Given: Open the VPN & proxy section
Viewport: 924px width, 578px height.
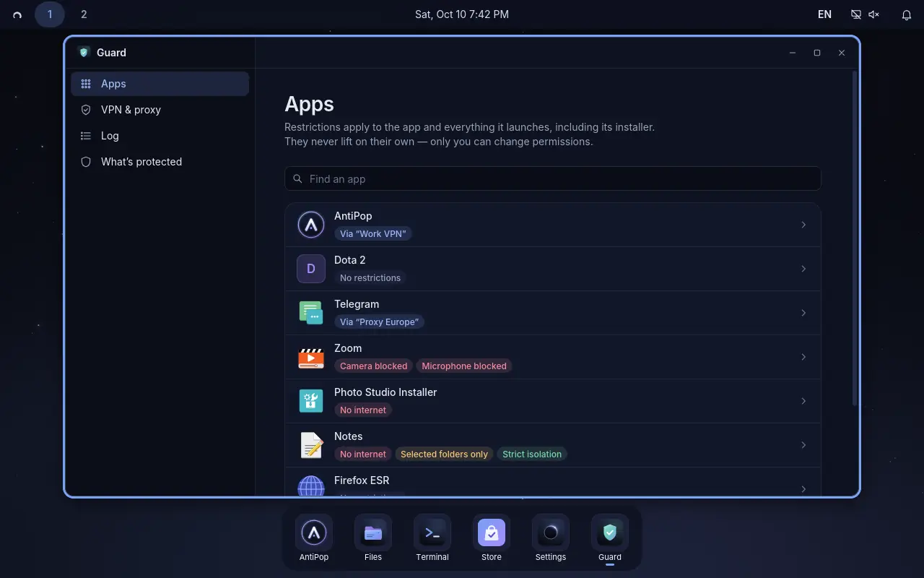Looking at the screenshot, I should pos(160,110).
